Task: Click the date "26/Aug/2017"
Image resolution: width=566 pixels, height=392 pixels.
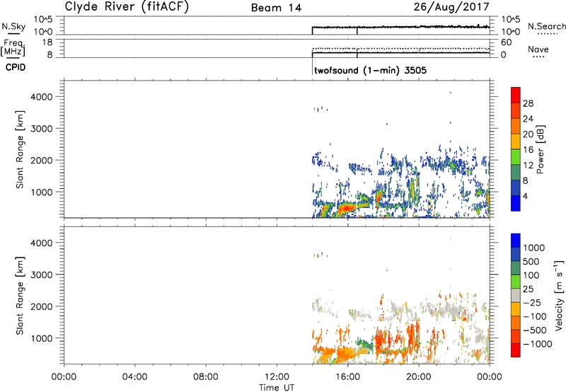Action: pyautogui.click(x=451, y=7)
